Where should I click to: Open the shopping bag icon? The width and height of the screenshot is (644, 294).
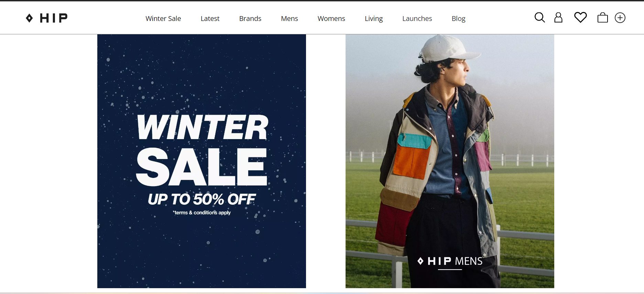tap(602, 18)
